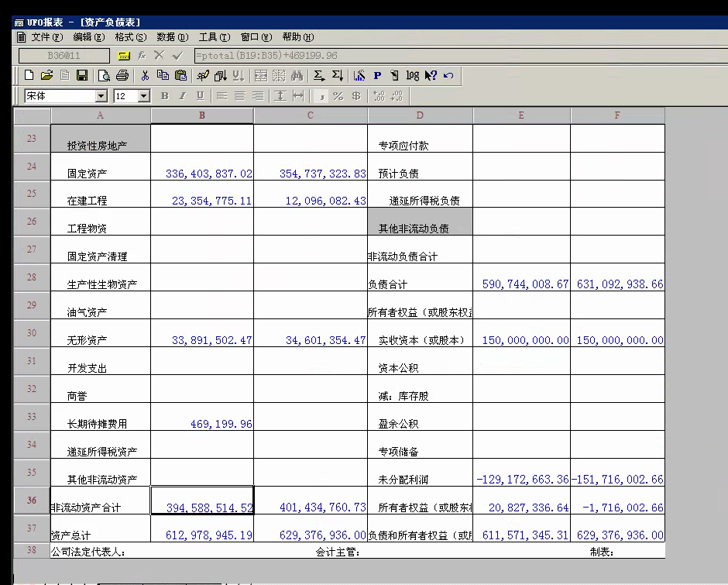This screenshot has width=728, height=585.
Task: Open the chart tool icon
Action: pyautogui.click(x=359, y=75)
